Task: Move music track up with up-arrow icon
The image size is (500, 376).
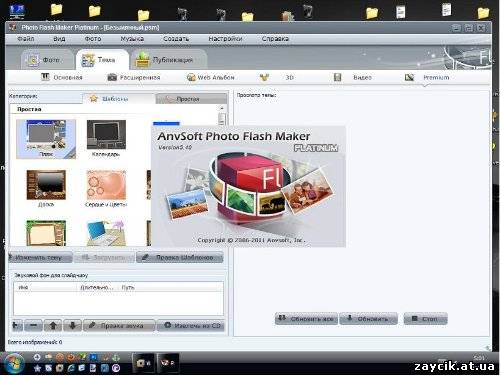Action: pos(53,325)
